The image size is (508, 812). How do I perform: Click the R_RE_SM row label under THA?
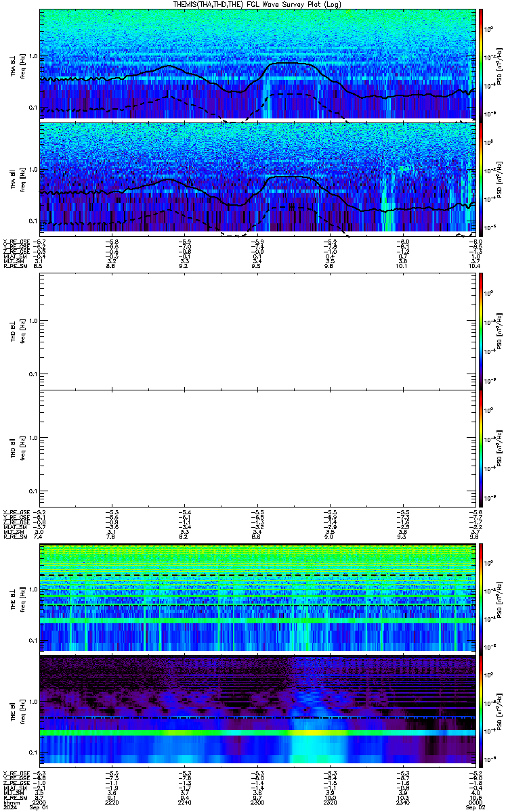(15, 266)
